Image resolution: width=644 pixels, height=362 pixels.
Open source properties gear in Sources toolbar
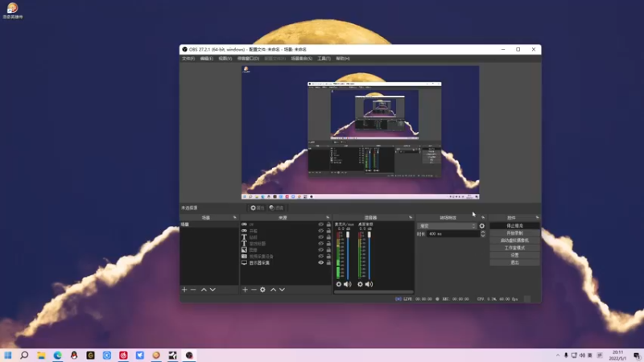coord(263,290)
